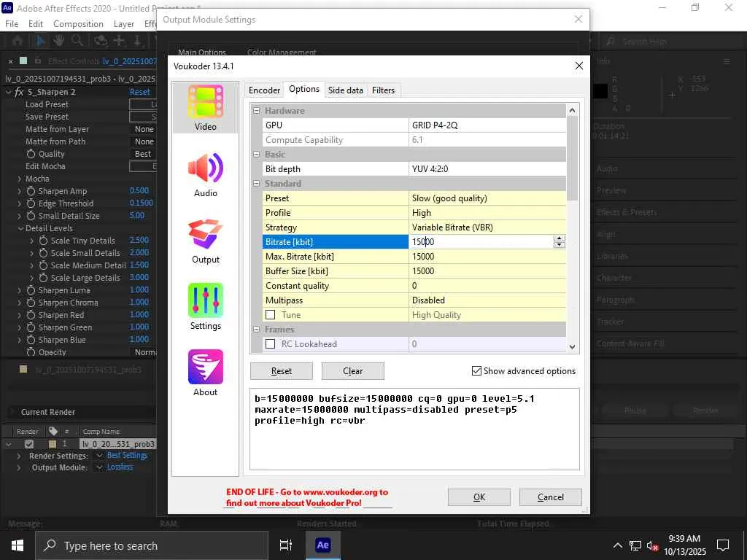This screenshot has height=560, width=747.
Task: Switch to the Side data tab
Action: pos(345,90)
